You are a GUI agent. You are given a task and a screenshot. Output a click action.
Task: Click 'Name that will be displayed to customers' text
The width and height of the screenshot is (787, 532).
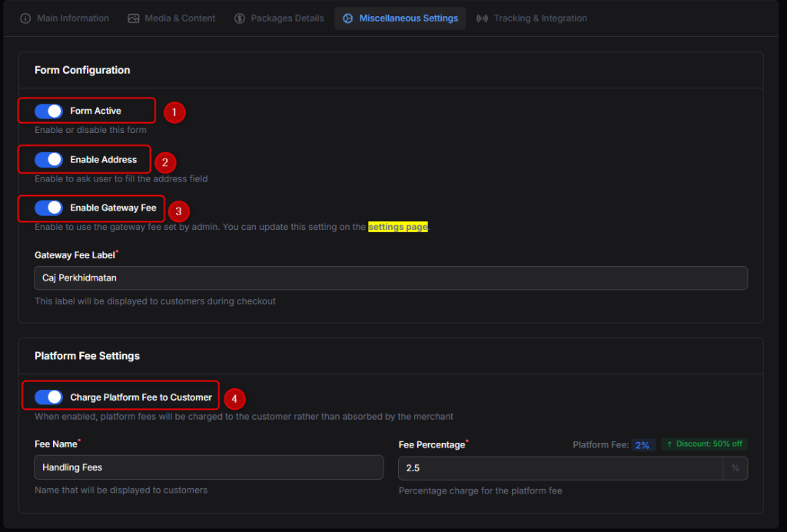click(121, 490)
